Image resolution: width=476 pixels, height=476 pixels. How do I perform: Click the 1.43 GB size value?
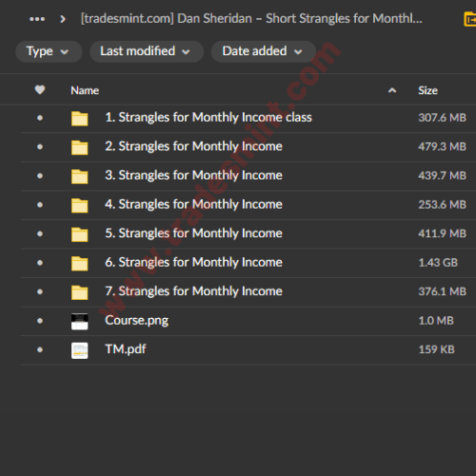coord(438,263)
